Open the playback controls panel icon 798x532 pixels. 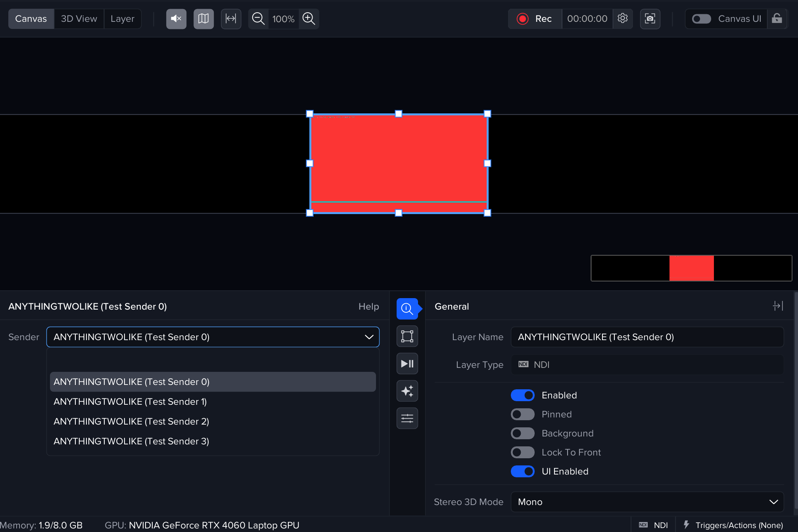pyautogui.click(x=407, y=364)
